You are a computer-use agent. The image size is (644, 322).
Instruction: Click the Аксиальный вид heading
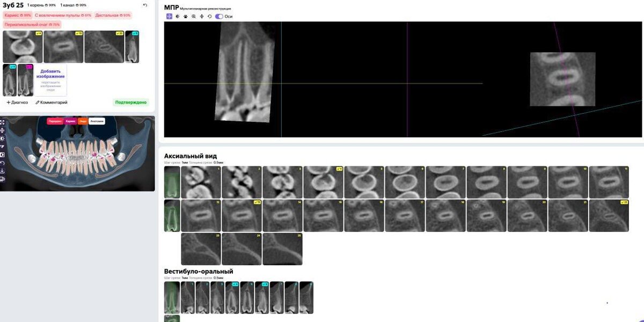(191, 156)
